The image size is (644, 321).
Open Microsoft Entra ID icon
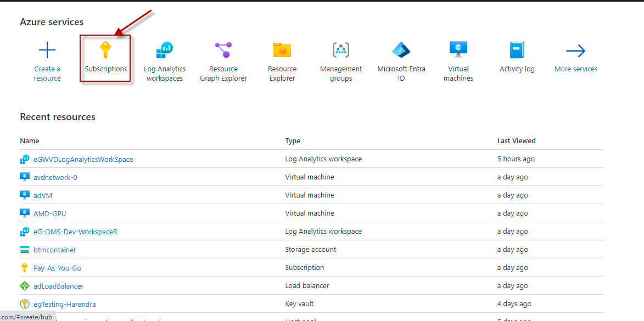[401, 50]
